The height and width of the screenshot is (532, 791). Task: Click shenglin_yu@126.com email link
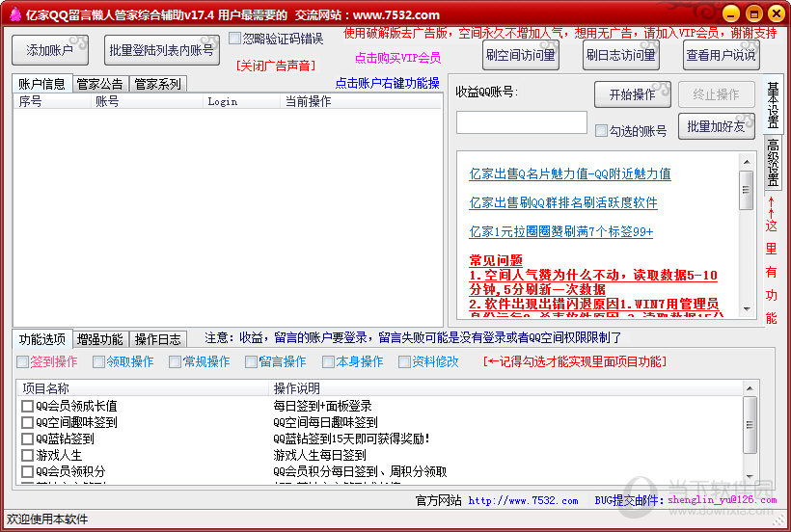722,500
